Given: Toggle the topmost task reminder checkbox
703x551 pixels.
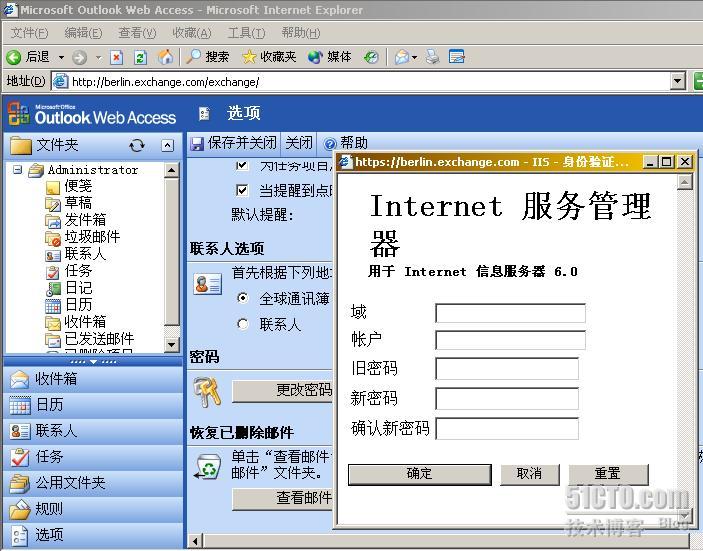Looking at the screenshot, I should 242,165.
